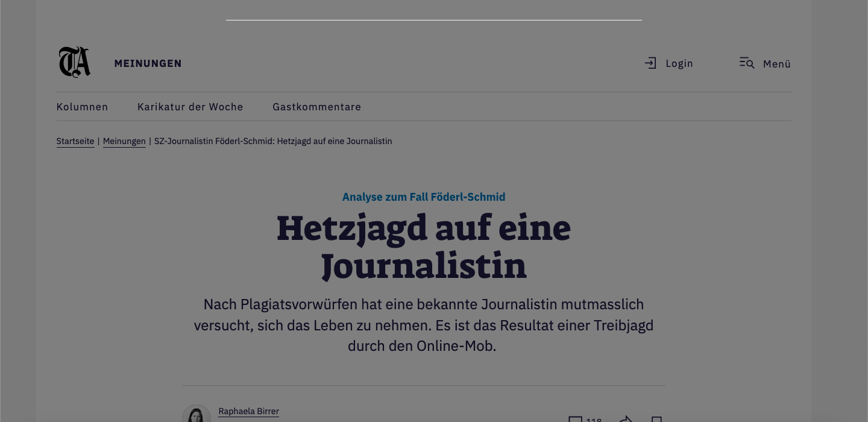Viewport: 868px width, 422px height.
Task: Open the Raphaela Birrer author page
Action: pos(248,411)
